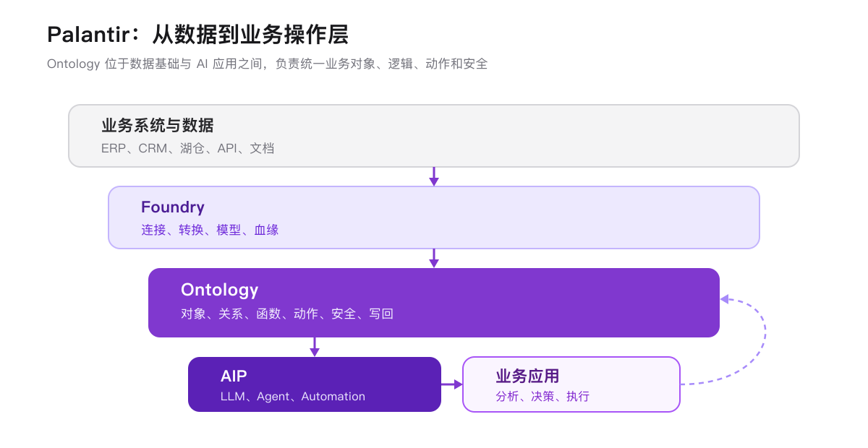
Task: Click the "对象、关系、函数、动作、安全、写回" line
Action: pos(287,314)
